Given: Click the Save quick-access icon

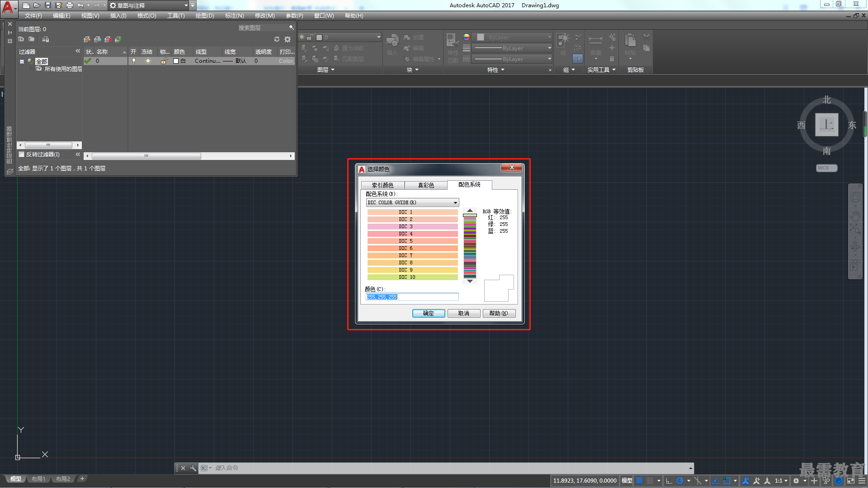Looking at the screenshot, I should [x=48, y=5].
